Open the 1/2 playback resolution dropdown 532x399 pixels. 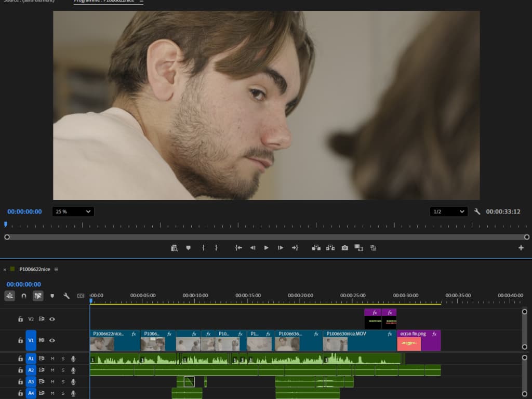tap(449, 211)
